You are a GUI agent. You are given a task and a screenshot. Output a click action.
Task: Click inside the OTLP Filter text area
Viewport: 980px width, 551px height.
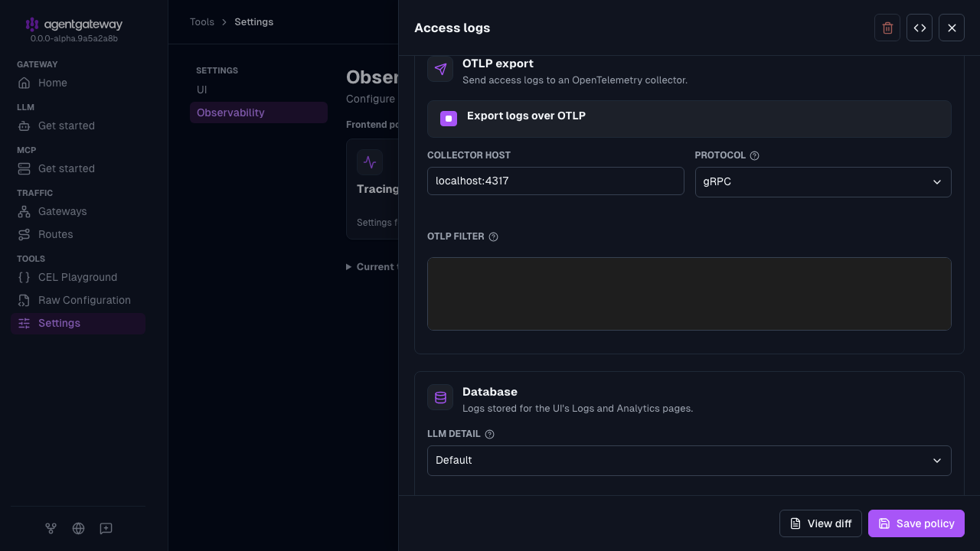pyautogui.click(x=689, y=294)
